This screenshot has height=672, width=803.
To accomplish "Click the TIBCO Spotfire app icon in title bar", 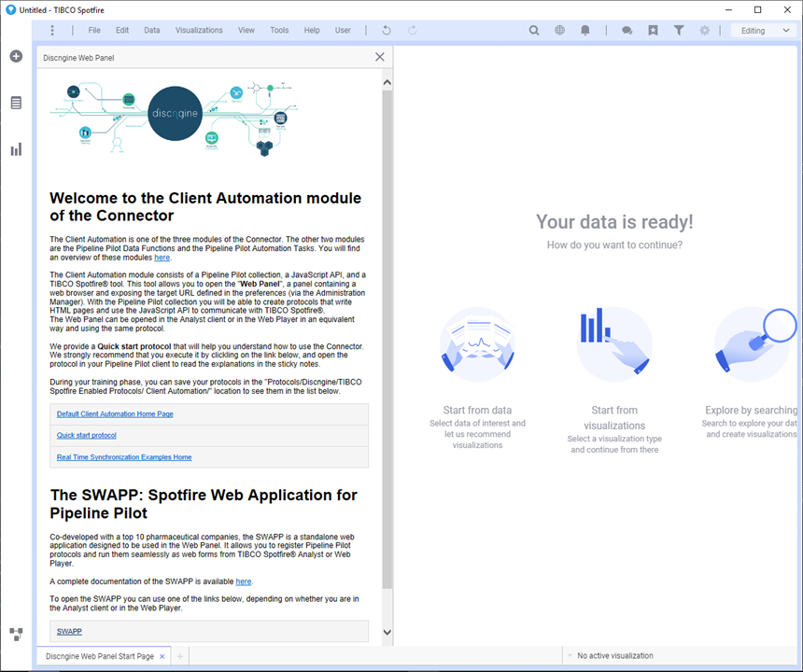I will 10,9.
